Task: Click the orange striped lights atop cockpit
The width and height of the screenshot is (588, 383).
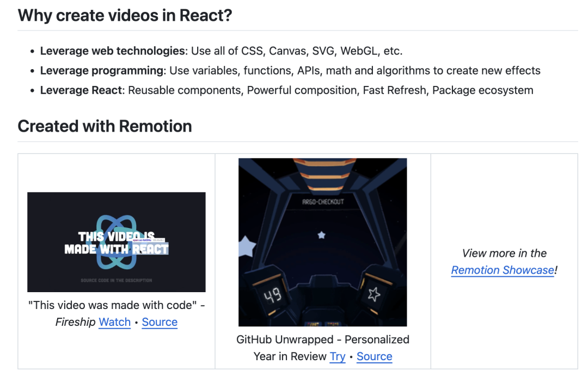Action: (x=322, y=174)
